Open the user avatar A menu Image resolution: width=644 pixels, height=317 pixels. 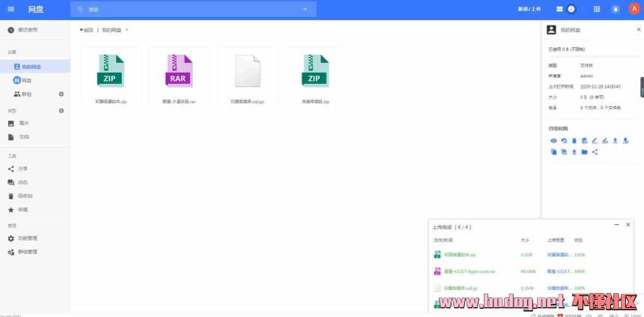click(x=634, y=9)
